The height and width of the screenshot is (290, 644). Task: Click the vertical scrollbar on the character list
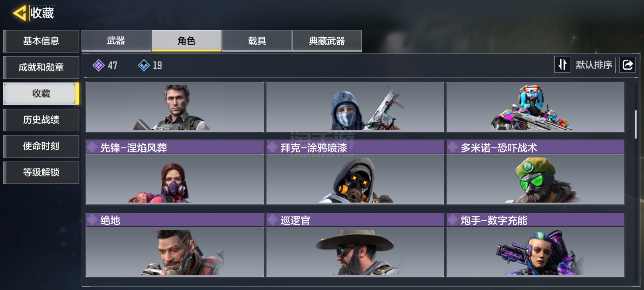point(636,124)
